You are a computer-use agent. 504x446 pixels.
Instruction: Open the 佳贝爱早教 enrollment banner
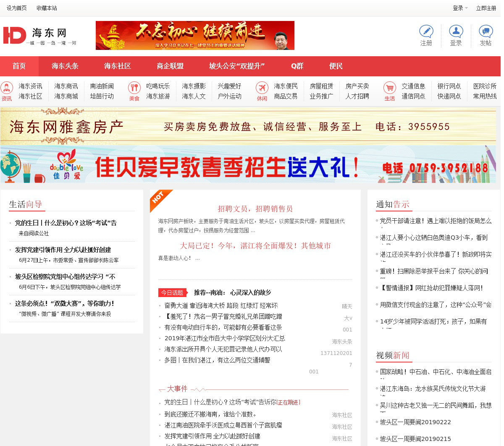pos(248,164)
